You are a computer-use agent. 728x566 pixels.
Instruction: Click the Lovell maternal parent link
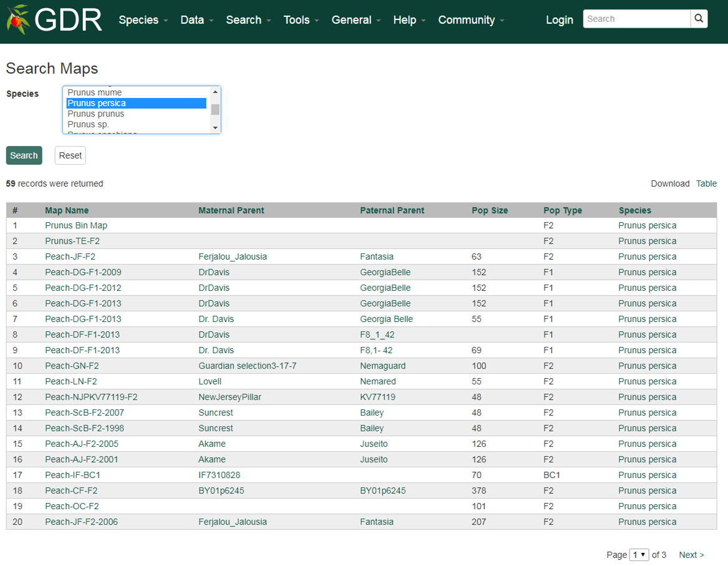(210, 382)
